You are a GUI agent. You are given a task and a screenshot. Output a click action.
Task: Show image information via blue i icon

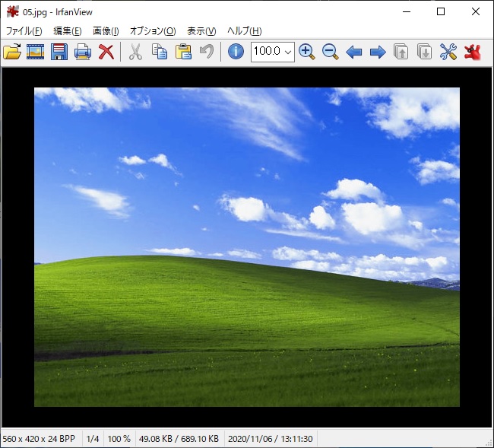pyautogui.click(x=236, y=52)
